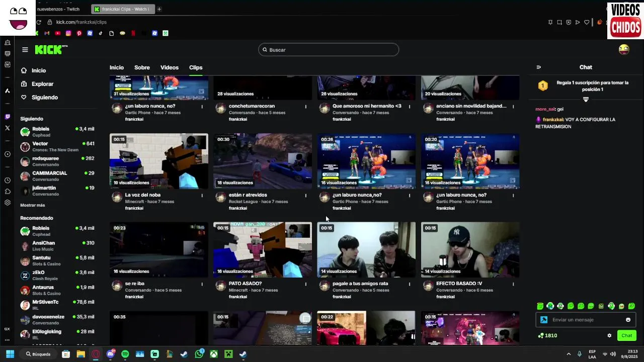
Task: Click the moderator hammer badge in chat input
Action: 544,320
